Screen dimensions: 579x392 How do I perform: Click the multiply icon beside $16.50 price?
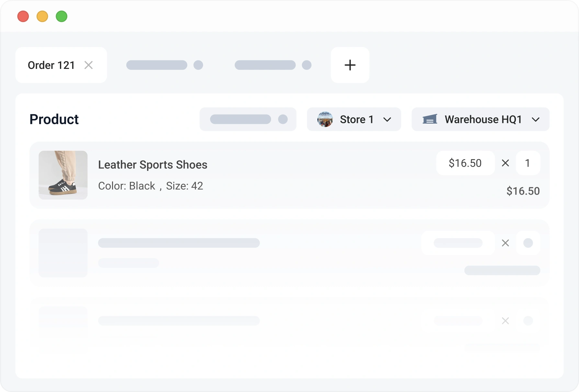point(505,163)
